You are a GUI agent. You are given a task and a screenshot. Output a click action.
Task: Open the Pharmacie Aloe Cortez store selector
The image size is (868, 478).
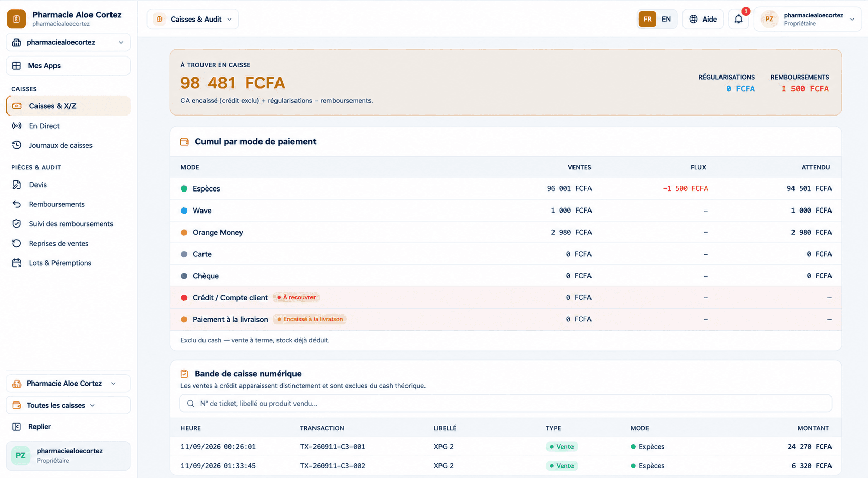point(68,384)
